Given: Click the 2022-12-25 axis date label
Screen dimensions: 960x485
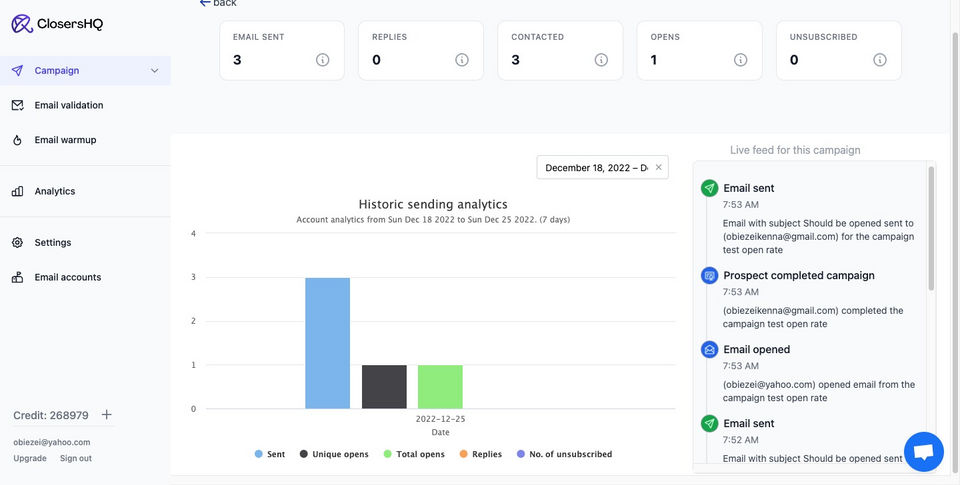Looking at the screenshot, I should [x=440, y=419].
